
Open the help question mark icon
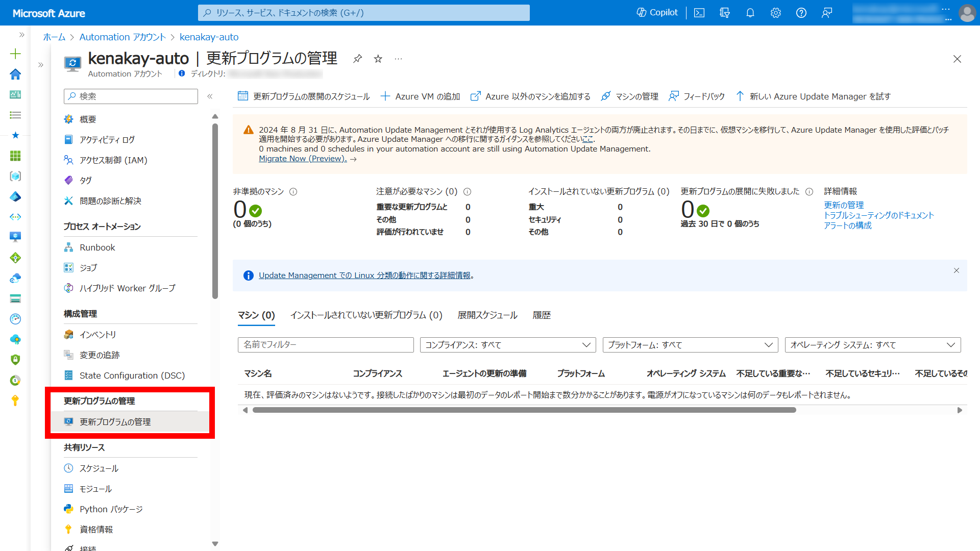(801, 13)
